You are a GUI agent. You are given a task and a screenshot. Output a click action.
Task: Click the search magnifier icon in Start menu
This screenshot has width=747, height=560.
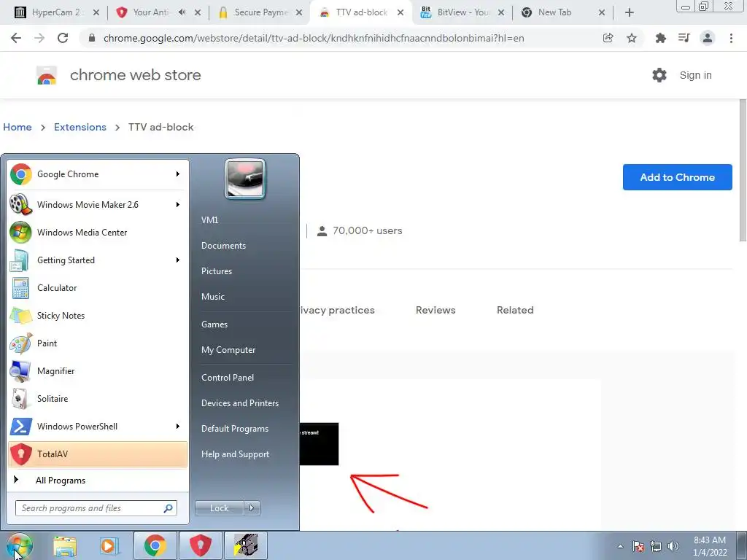[169, 508]
